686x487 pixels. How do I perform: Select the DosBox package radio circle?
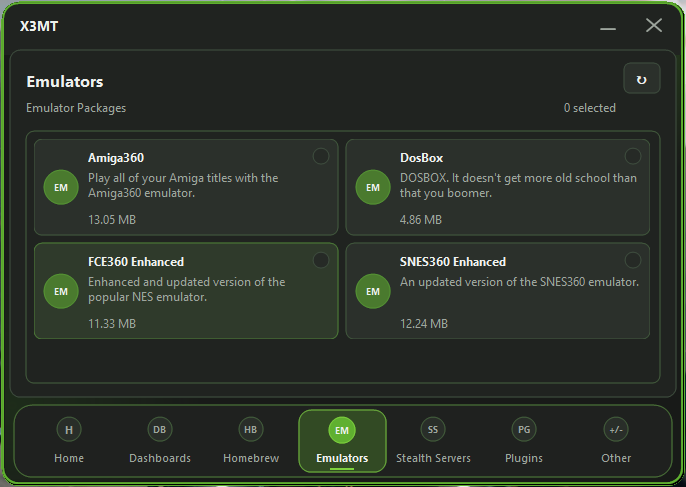(x=633, y=156)
